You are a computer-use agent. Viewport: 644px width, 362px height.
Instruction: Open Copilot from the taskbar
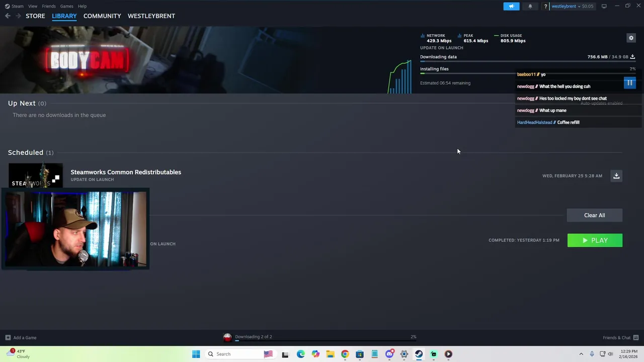click(x=315, y=354)
